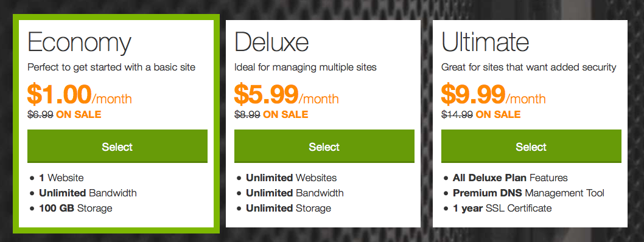Click ON SALE label under Economy price
644x242 pixels.
(79, 114)
